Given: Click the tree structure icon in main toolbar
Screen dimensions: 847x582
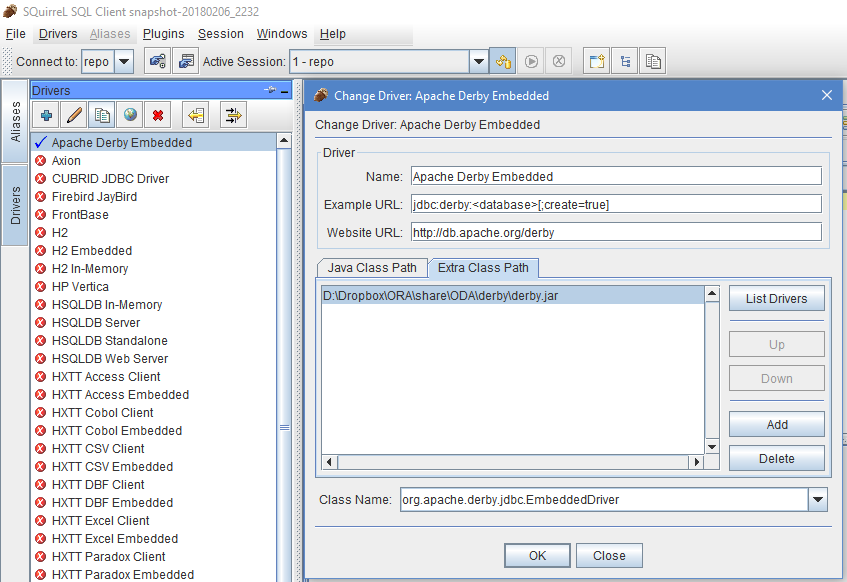Looking at the screenshot, I should click(625, 62).
